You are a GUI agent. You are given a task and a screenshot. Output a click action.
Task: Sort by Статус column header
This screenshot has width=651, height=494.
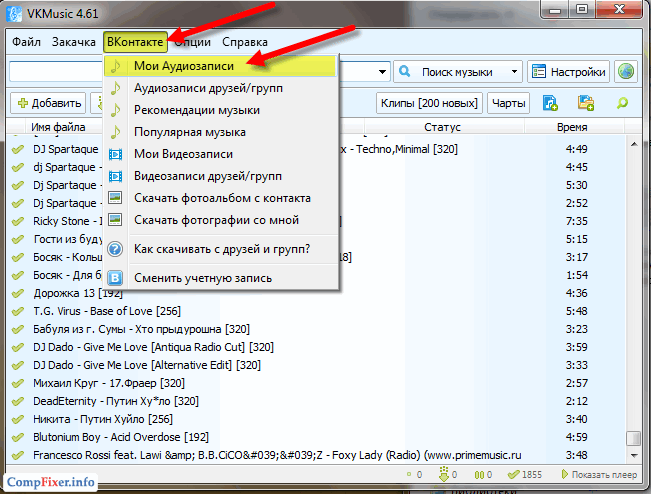(x=443, y=127)
